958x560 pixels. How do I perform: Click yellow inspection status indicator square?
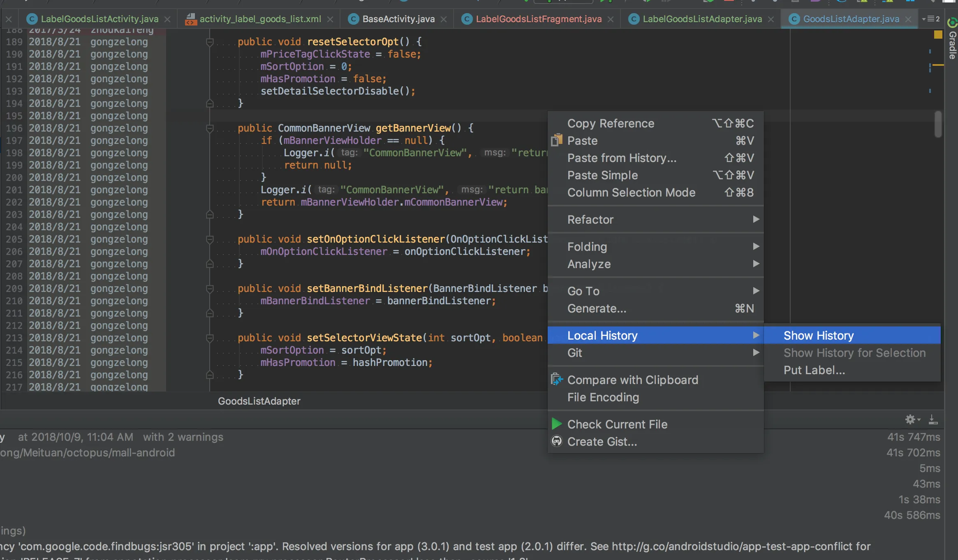[x=938, y=35]
